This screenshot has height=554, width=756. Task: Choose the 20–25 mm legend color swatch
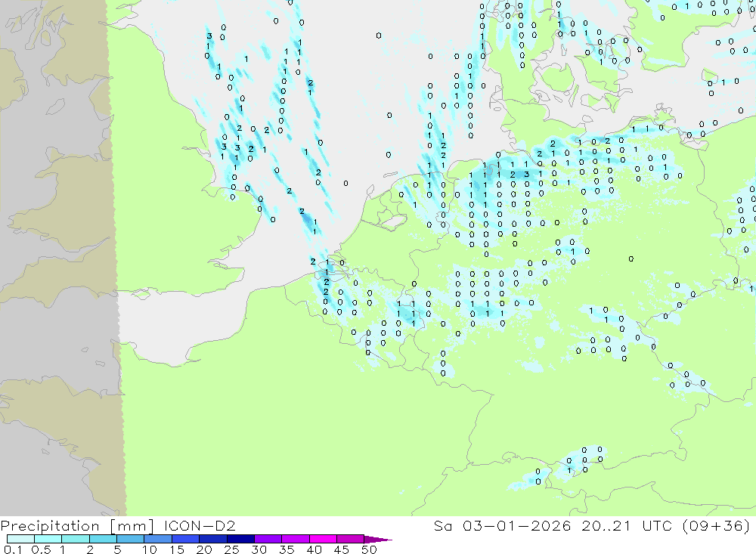[x=213, y=539]
